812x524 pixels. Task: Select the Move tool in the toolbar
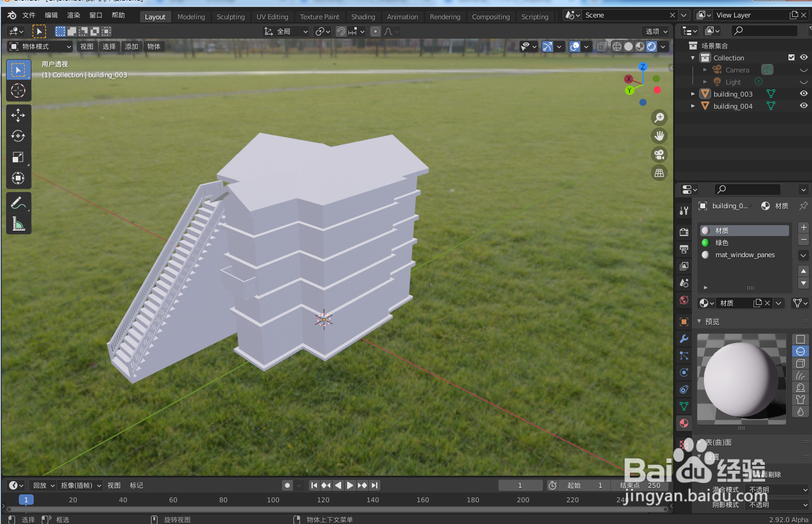point(18,115)
